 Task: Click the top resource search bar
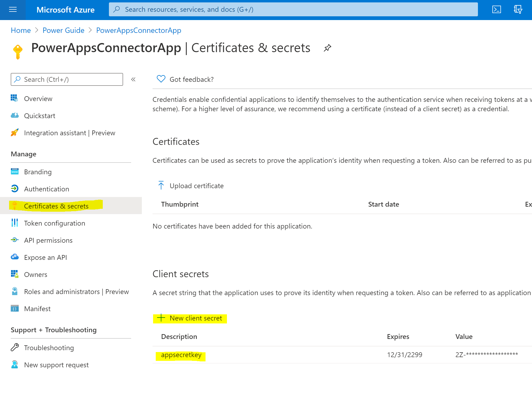(293, 10)
